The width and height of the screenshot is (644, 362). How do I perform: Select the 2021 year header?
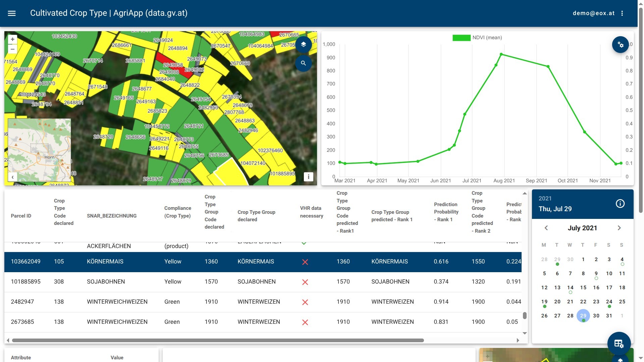(x=545, y=198)
